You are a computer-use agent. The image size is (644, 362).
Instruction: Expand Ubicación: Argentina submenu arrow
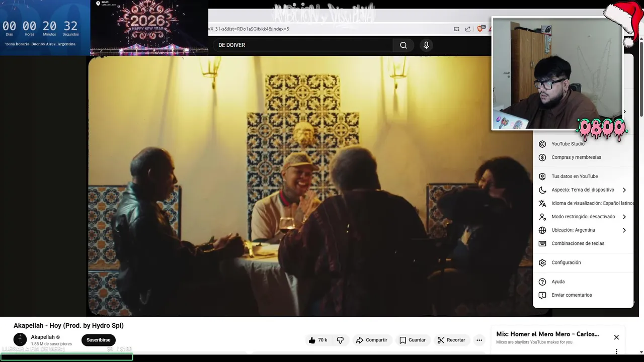tap(624, 230)
